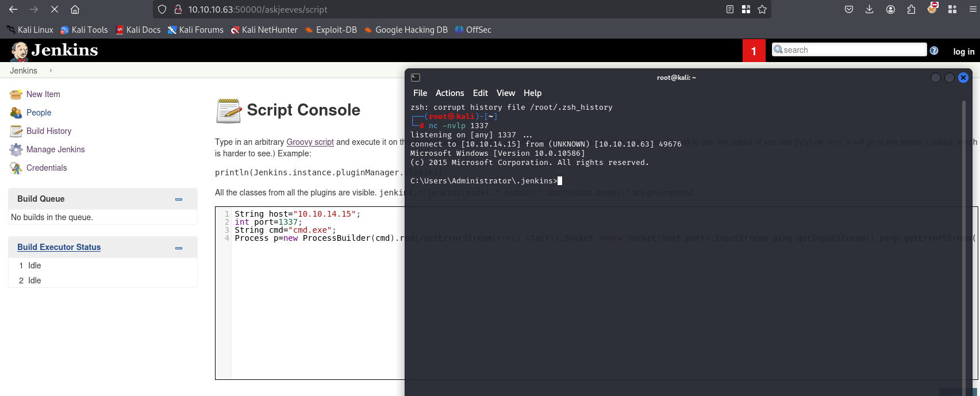Open the Firefox hamburger menu

973,9
